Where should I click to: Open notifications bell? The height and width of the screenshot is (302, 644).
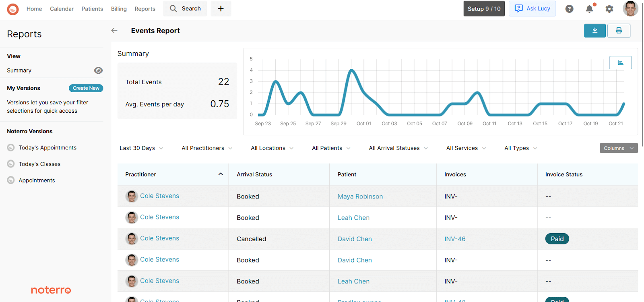pyautogui.click(x=589, y=9)
